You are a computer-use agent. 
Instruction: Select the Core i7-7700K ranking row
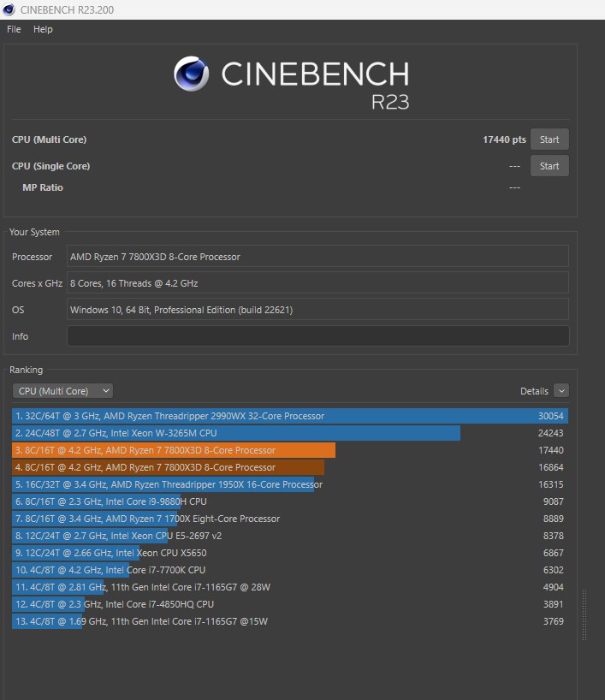tap(290, 570)
